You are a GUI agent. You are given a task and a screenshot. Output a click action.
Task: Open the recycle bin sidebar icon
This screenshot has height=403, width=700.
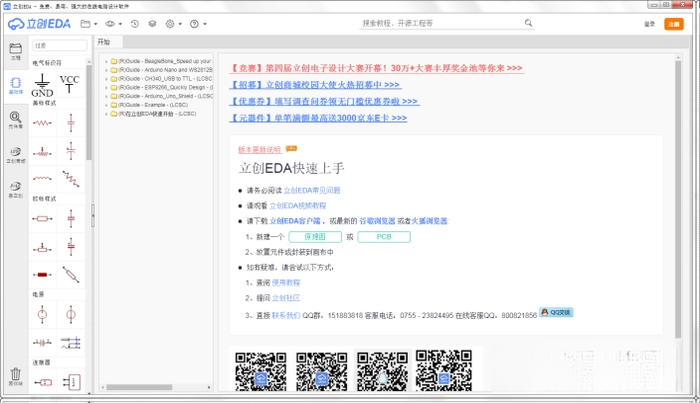(16, 376)
